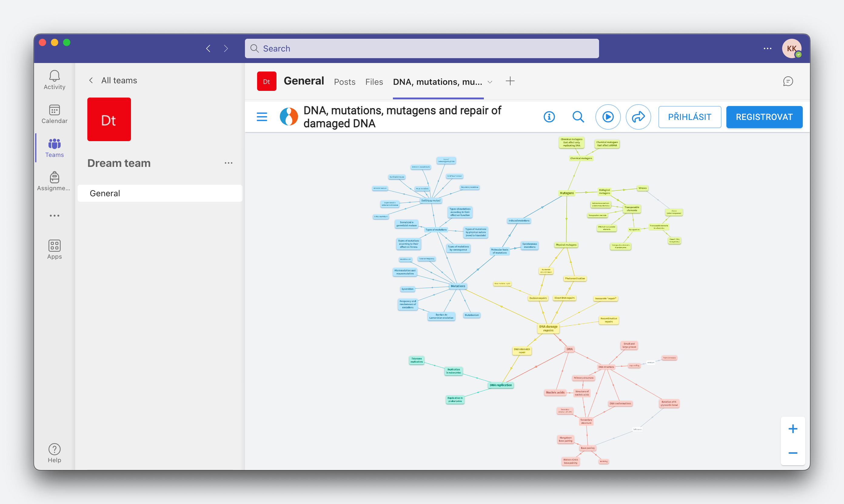Click into the Search field
This screenshot has width=844, height=504.
click(421, 48)
